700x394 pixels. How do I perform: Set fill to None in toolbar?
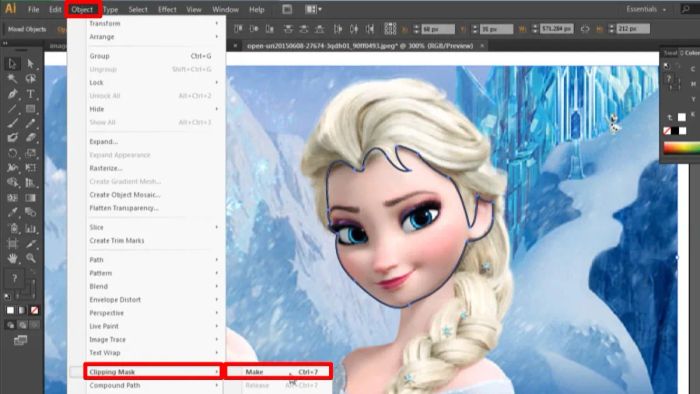pos(34,310)
